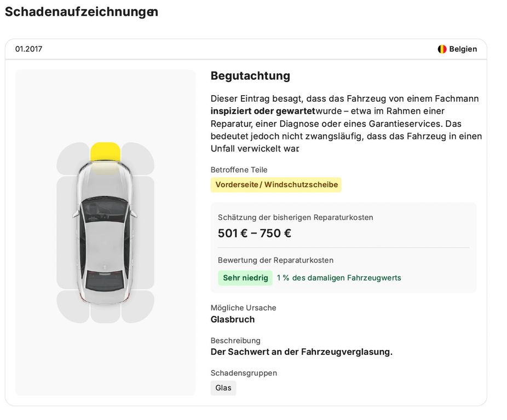Screen dimensions: 507x420
Task: Click the Belgien country label
Action: [x=463, y=49]
